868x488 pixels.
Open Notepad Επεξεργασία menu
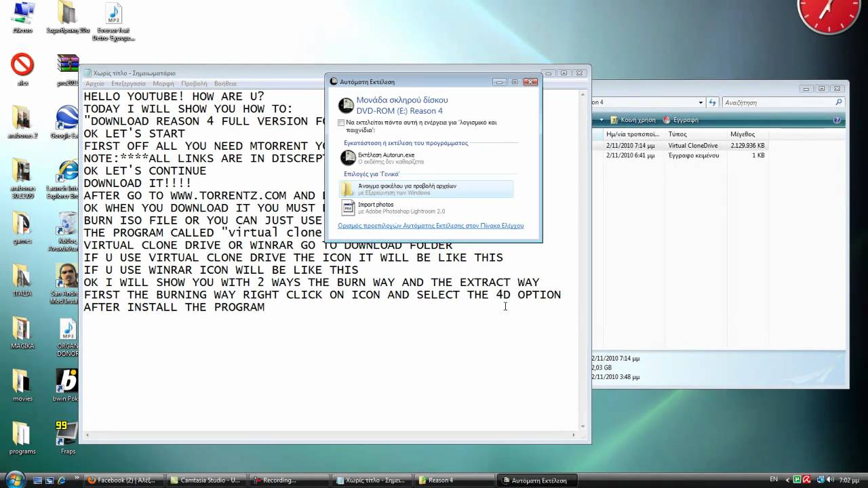[x=128, y=83]
